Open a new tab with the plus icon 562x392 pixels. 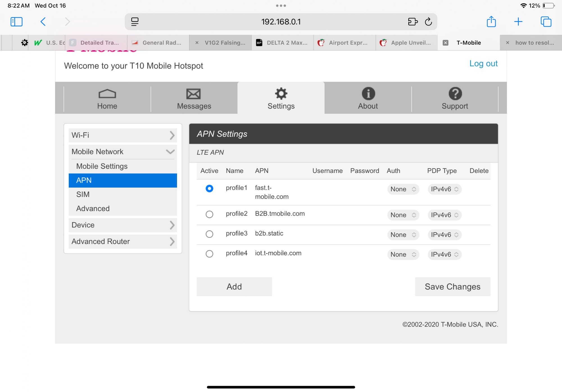point(518,22)
